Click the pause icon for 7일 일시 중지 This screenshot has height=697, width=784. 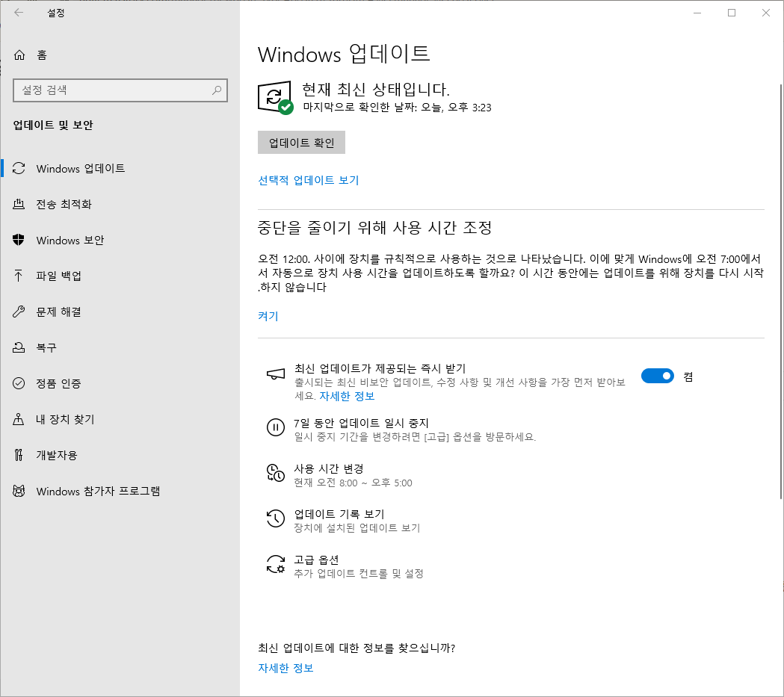pos(276,427)
